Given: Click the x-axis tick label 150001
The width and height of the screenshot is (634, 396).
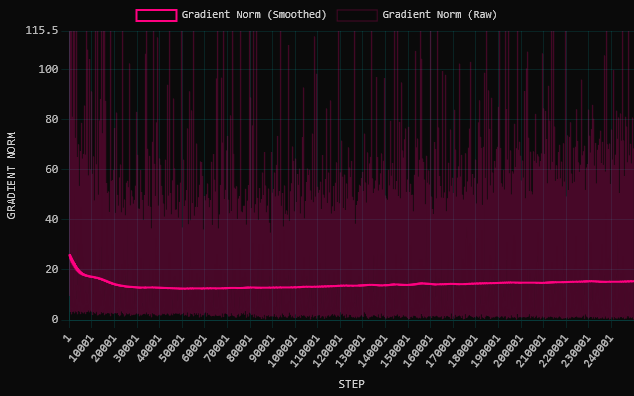Looking at the screenshot, I should (395, 351).
